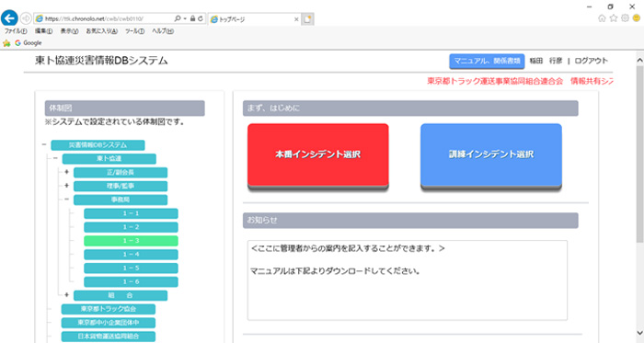
Task: Click the search magnifier icon in address bar
Action: (x=178, y=18)
